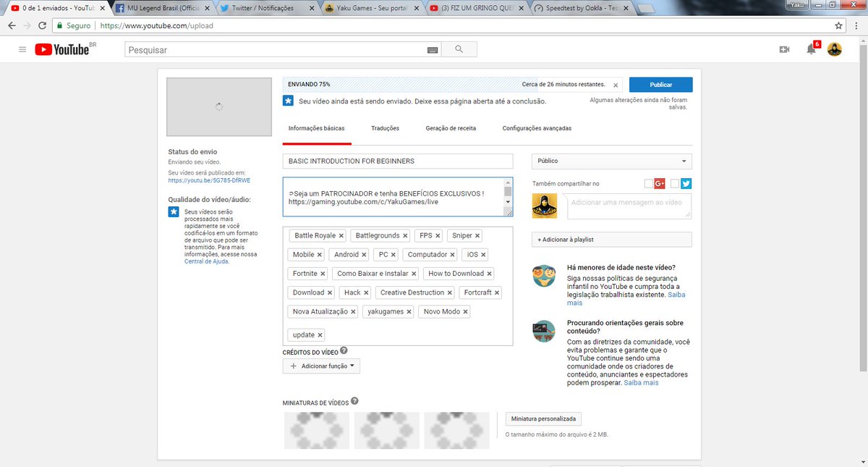
Task: Tick the Google+ share checkbox
Action: click(648, 183)
